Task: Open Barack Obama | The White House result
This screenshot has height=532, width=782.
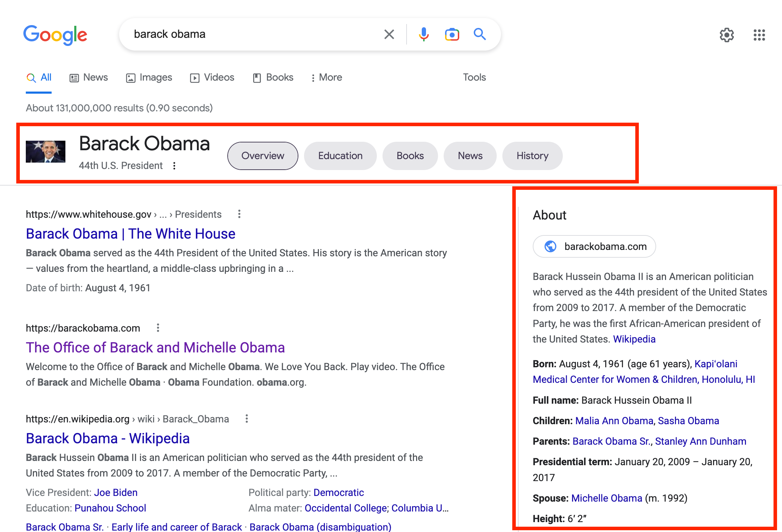Action: (130, 234)
